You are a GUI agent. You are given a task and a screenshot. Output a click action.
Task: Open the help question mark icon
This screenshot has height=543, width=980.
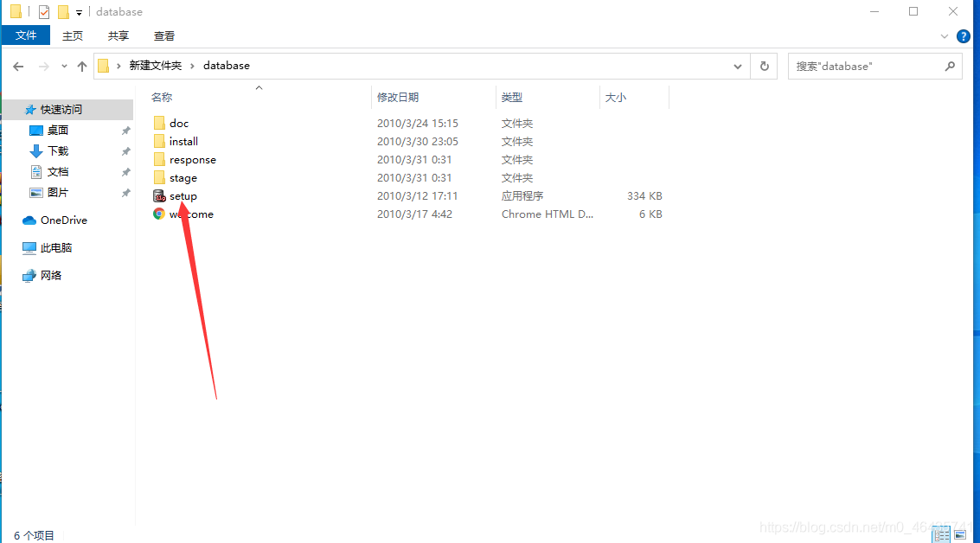(x=963, y=36)
